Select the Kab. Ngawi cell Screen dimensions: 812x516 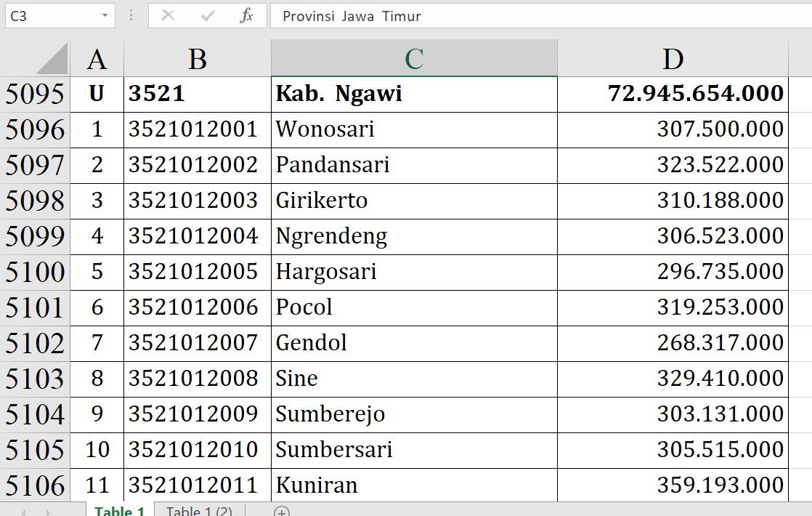click(414, 94)
